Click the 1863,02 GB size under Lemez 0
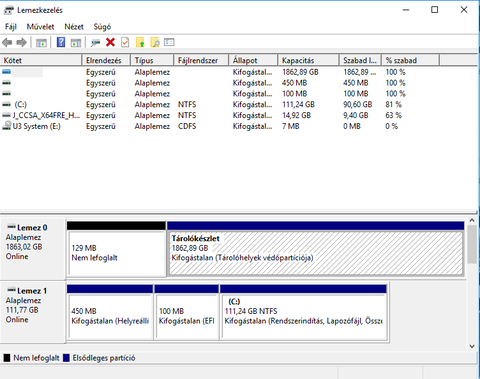This screenshot has height=379, width=480. click(24, 247)
